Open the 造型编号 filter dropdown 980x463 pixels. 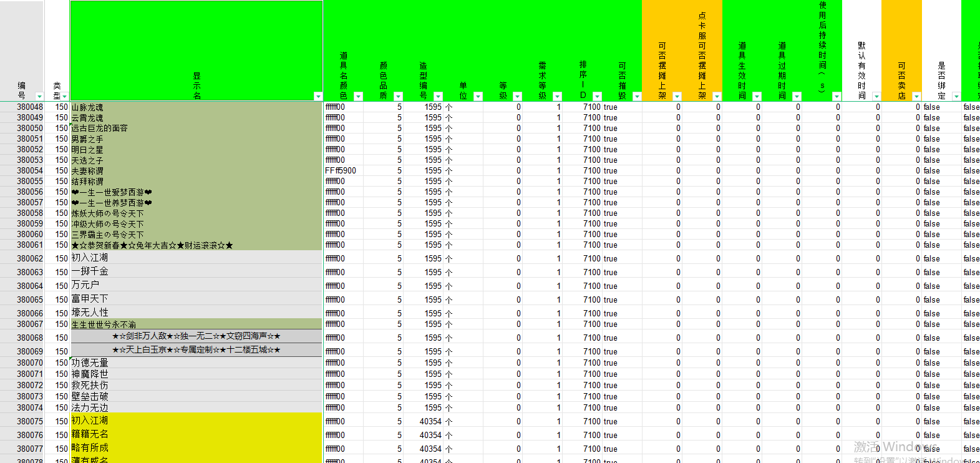438,96
